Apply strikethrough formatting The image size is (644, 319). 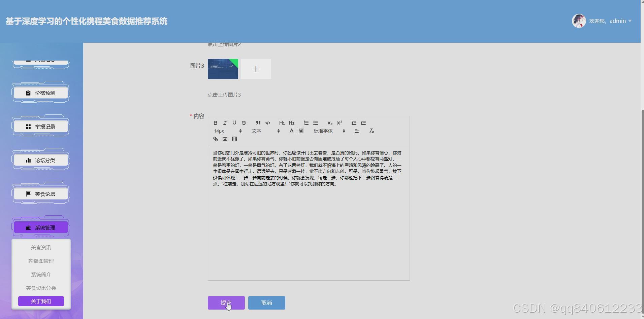click(244, 123)
